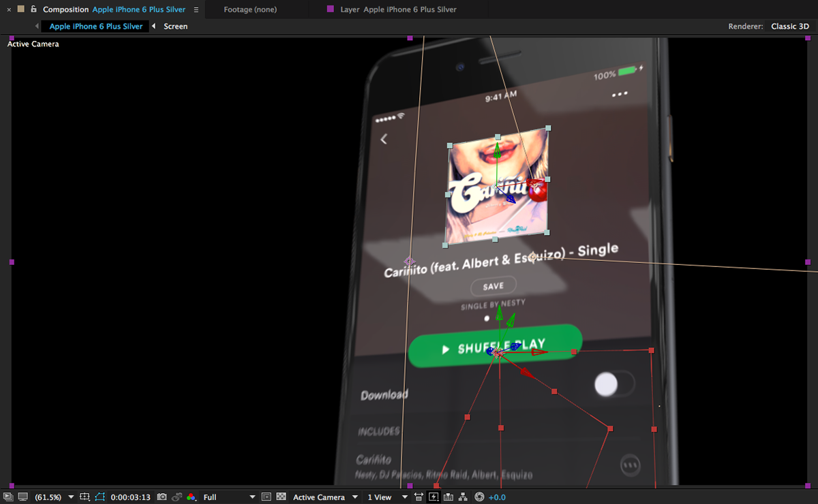Click the purple label swatch on the Layer tab
This screenshot has height=504, width=818.
pos(331,10)
